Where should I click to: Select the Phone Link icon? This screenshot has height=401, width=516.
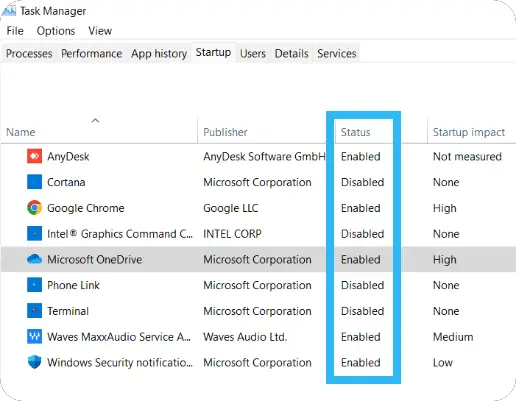tap(34, 285)
